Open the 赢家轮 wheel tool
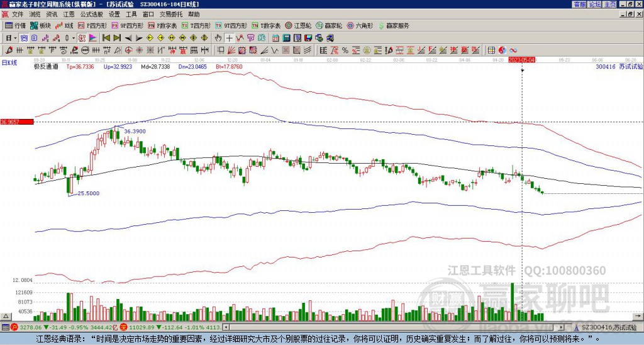 [x=329, y=25]
